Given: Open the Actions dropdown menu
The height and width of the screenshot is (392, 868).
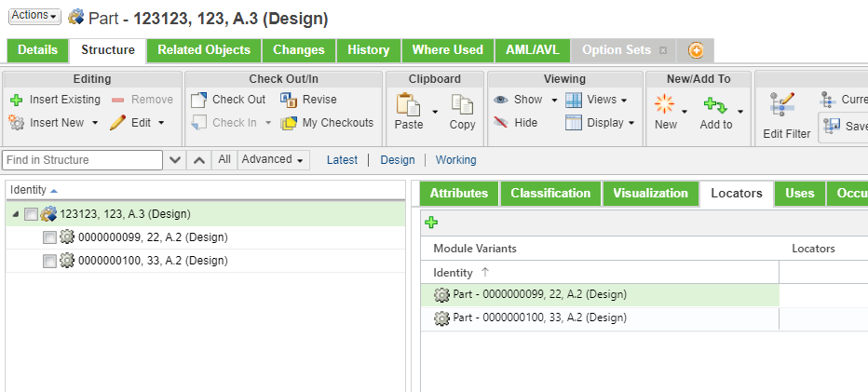Looking at the screenshot, I should tap(34, 17).
